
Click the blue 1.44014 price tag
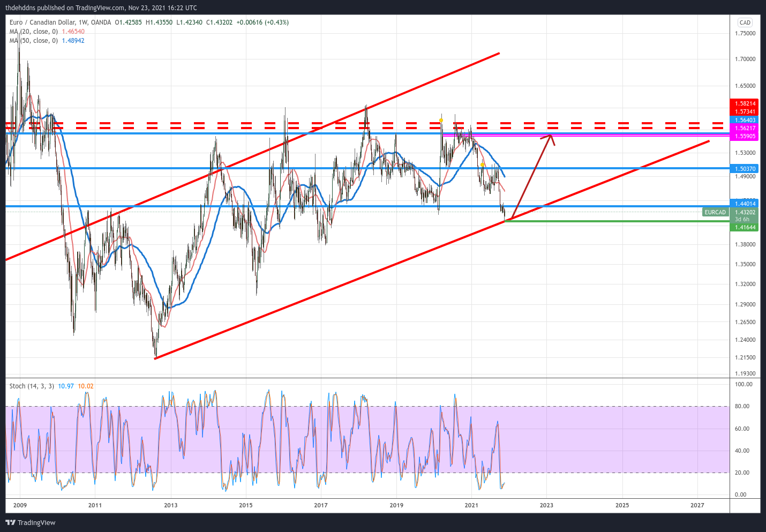click(x=745, y=204)
